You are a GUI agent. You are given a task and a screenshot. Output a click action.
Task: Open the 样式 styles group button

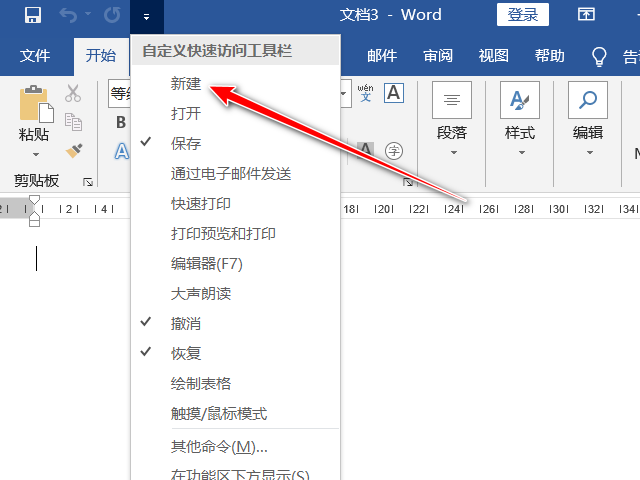[x=520, y=119]
